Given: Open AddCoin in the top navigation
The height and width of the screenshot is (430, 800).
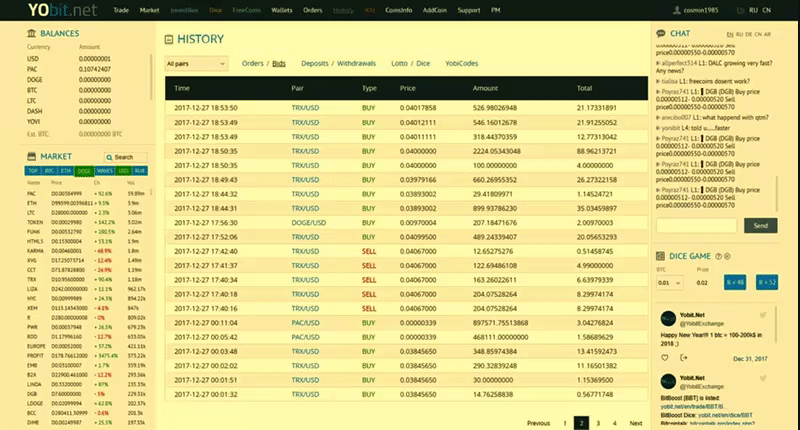Looking at the screenshot, I should 435,10.
